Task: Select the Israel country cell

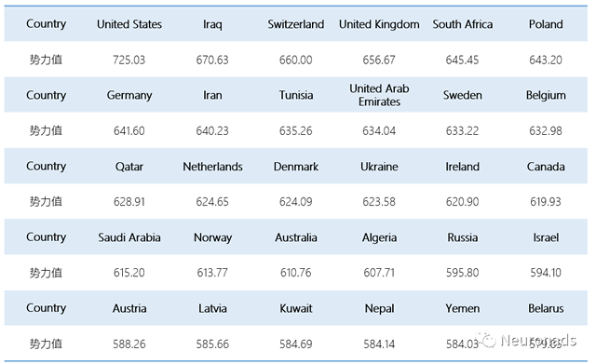Action: coord(546,237)
